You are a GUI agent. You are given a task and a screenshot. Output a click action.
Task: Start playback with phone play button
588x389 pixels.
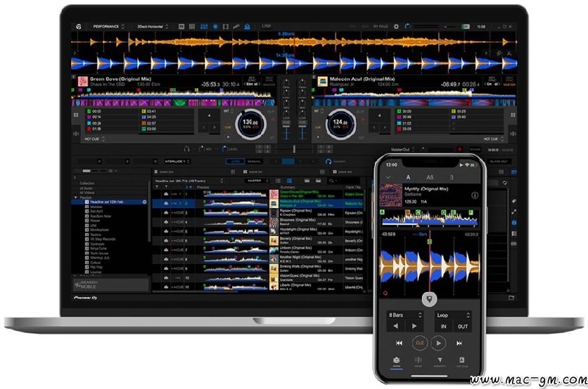click(x=438, y=343)
